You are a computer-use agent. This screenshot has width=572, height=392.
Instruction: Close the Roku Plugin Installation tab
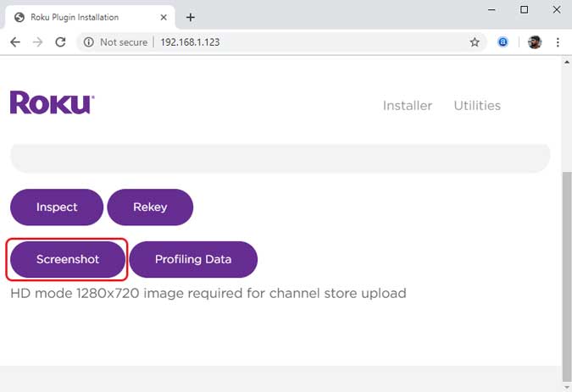164,17
